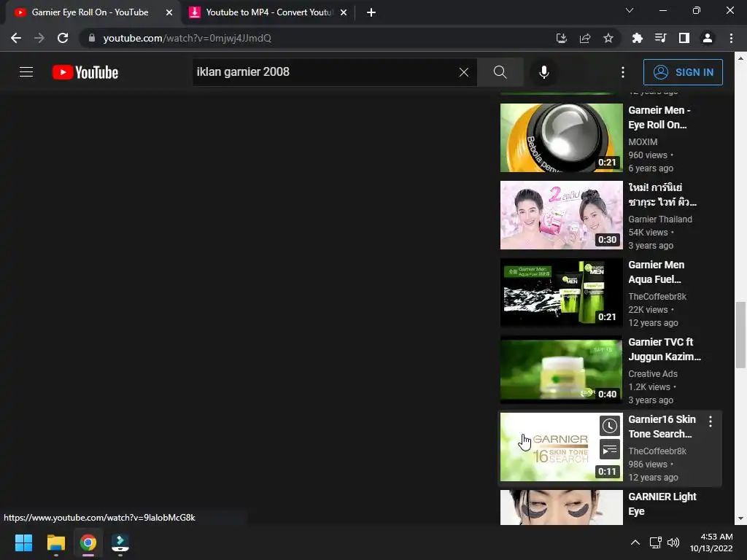Go back with the browser back arrow
The height and width of the screenshot is (560, 747).
pyautogui.click(x=16, y=38)
